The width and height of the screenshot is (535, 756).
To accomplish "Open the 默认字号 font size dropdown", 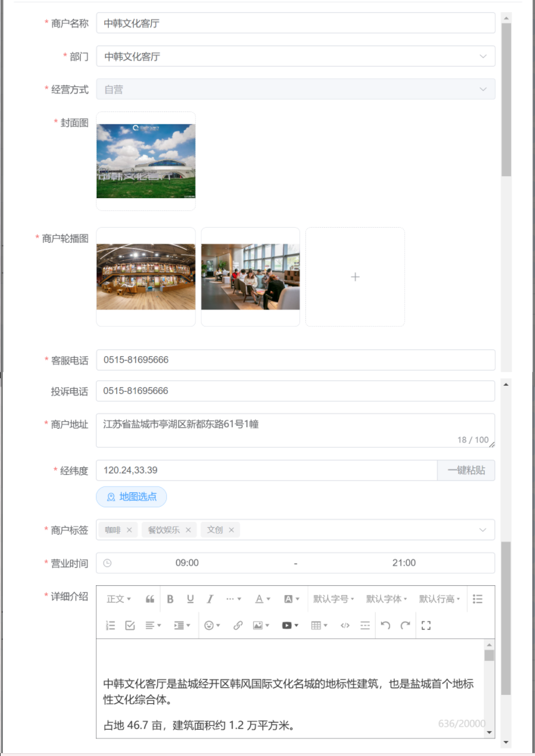I will [x=334, y=599].
